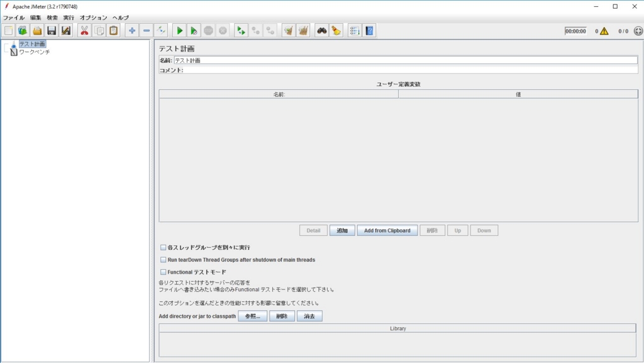Select テスト計画 node in tree

pos(32,44)
